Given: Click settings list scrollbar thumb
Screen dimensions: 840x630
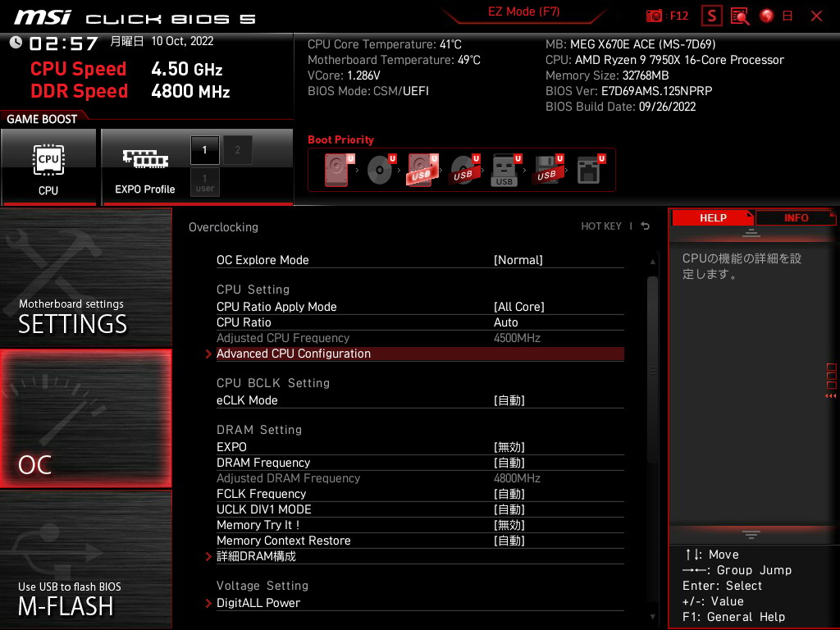Looking at the screenshot, I should click(x=652, y=370).
